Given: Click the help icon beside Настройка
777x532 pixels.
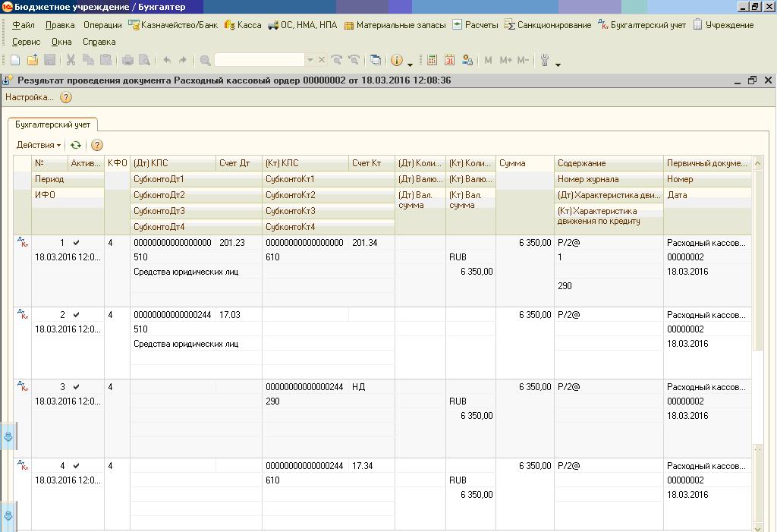Looking at the screenshot, I should click(66, 97).
